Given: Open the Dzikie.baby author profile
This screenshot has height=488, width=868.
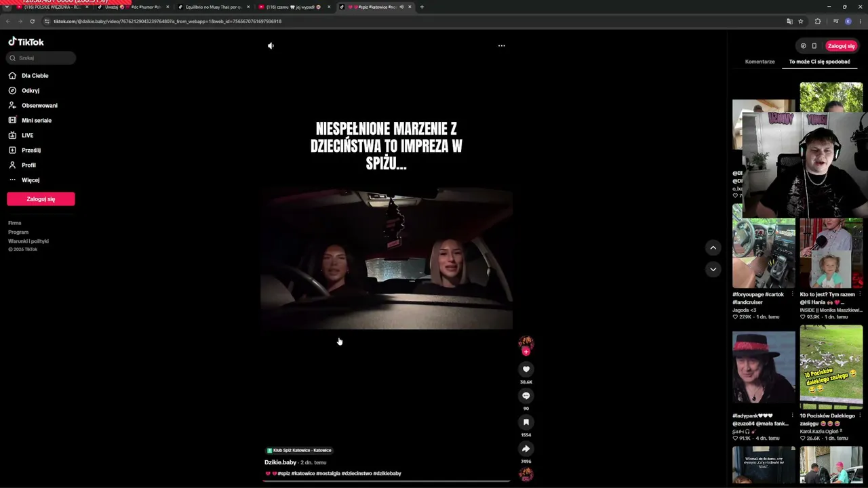Looking at the screenshot, I should coord(281,462).
